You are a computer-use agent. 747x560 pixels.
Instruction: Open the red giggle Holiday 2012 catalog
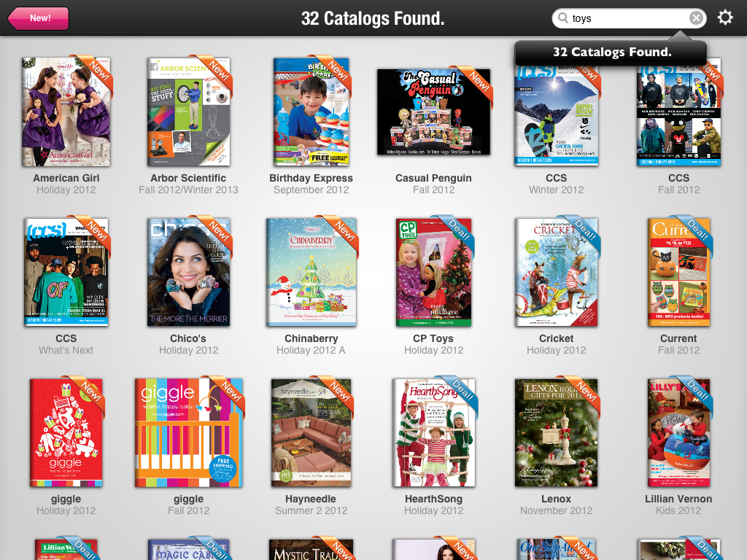[66, 433]
